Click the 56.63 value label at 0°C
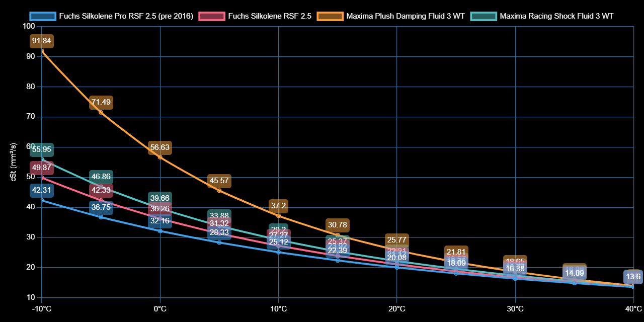 [160, 147]
